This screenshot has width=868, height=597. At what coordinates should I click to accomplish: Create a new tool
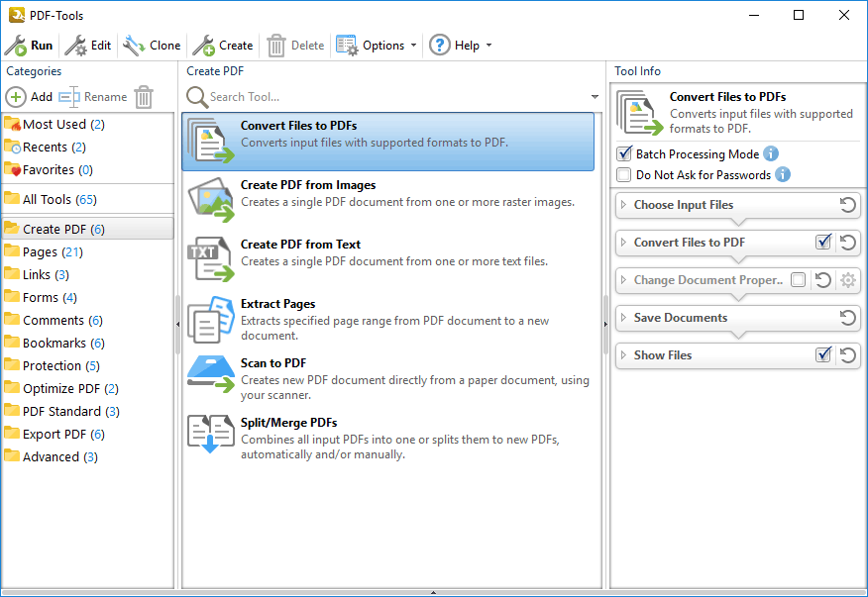(223, 46)
